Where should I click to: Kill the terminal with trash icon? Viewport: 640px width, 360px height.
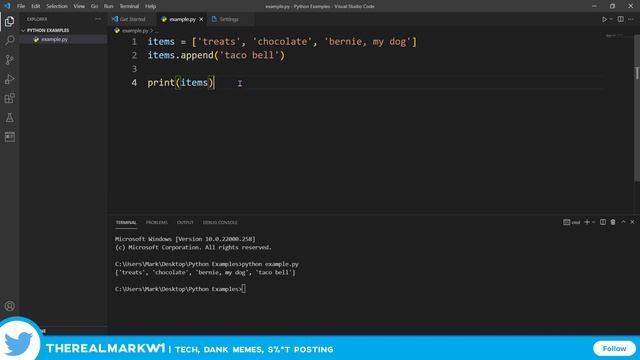[x=613, y=222]
